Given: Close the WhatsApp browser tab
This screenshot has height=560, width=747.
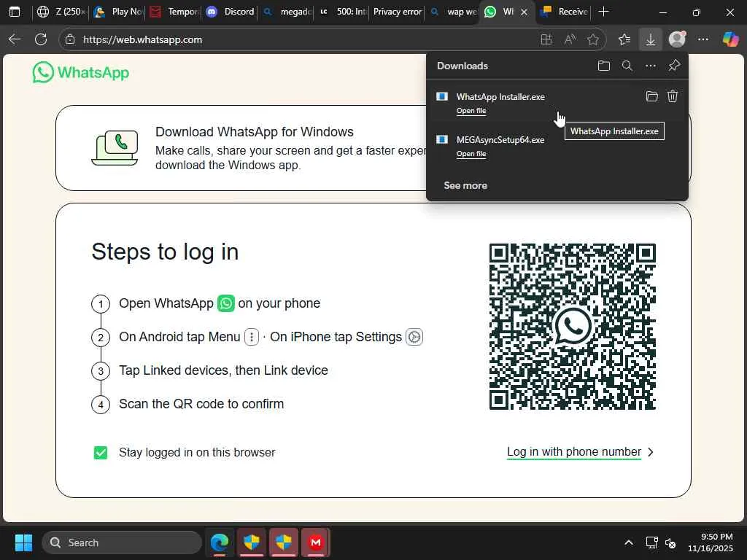Looking at the screenshot, I should click(524, 12).
